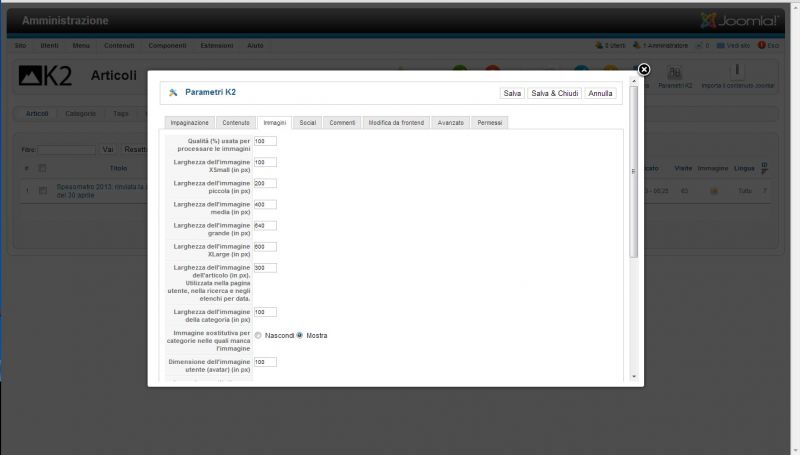Sort by Visite column header
Screen dimensions: 800x455
tap(683, 168)
